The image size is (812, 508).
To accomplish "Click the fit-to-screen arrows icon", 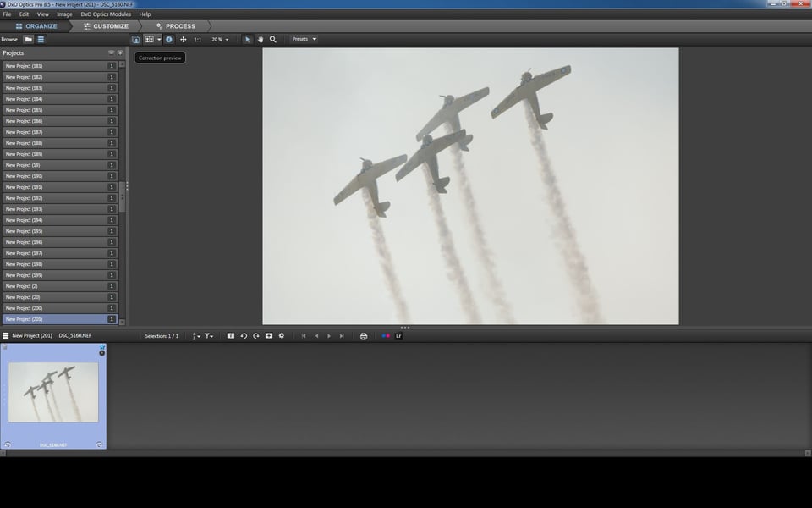I will point(183,40).
